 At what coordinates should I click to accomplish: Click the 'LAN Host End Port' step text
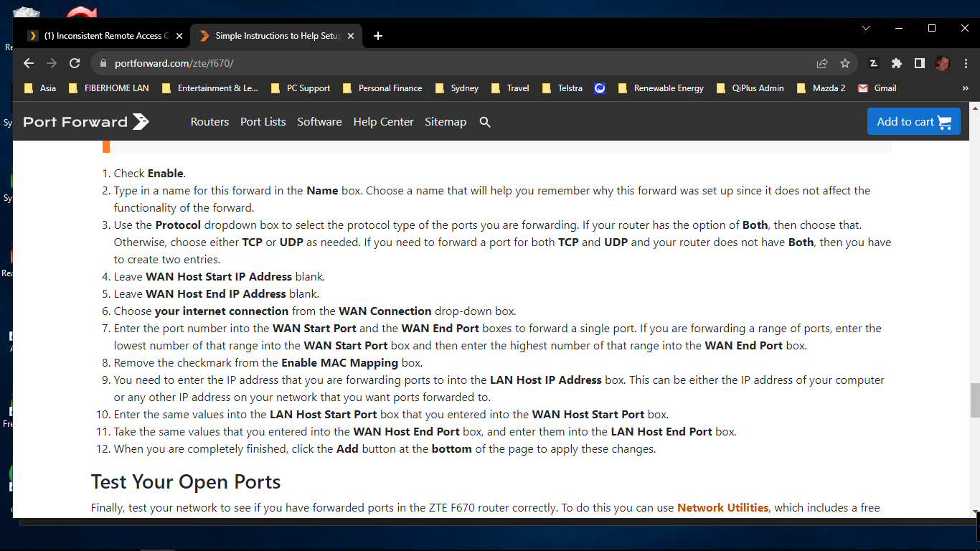425,432
